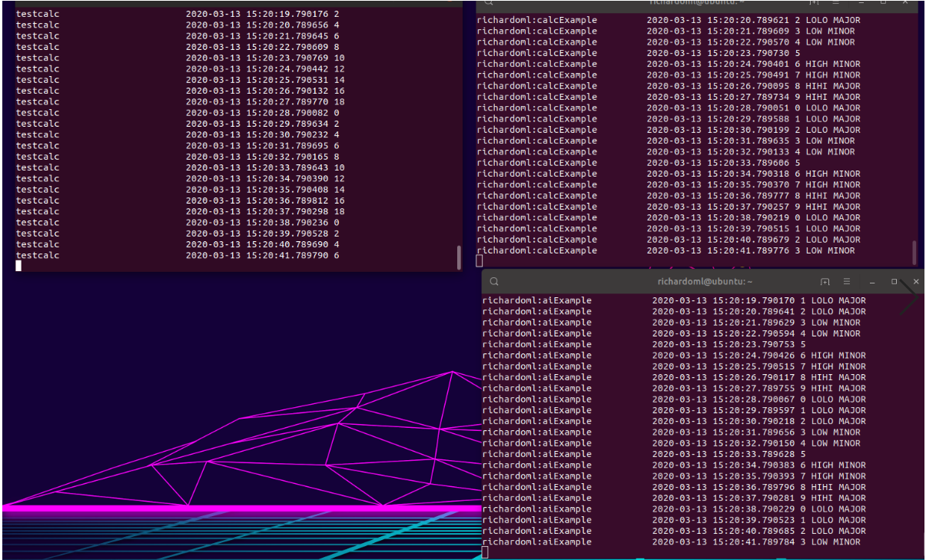Open hamburger menu in aiExample terminal window
Viewport: 926px width, 560px height.
tap(846, 282)
